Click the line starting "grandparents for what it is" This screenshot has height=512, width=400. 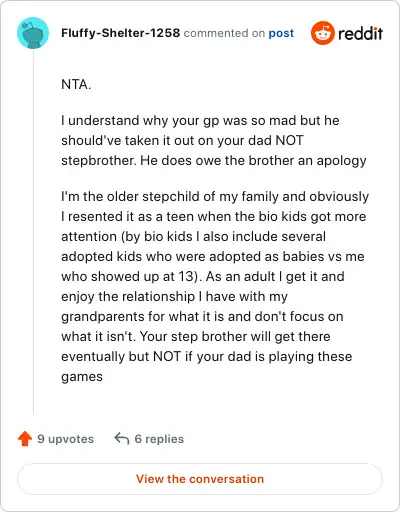(x=202, y=316)
